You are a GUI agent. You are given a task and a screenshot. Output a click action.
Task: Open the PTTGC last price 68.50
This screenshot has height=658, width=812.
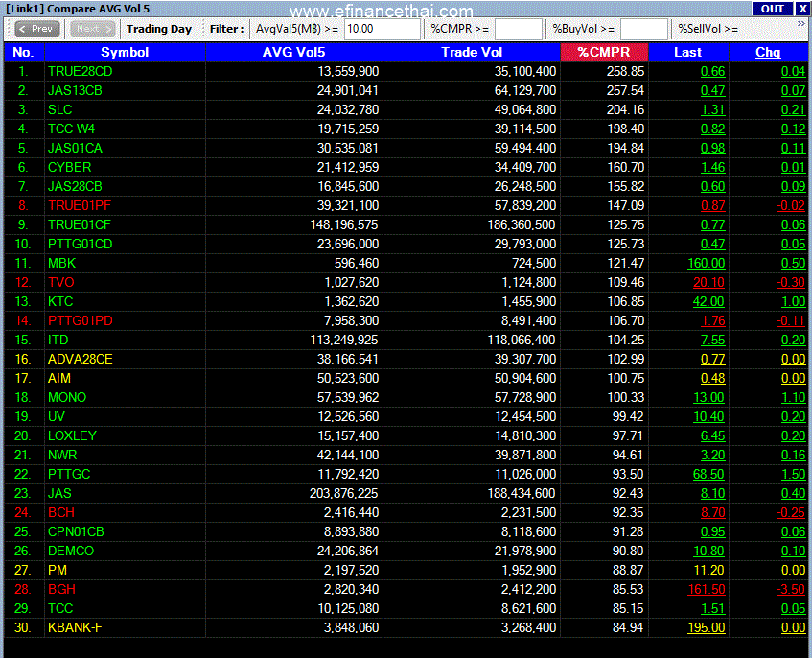coord(709,474)
